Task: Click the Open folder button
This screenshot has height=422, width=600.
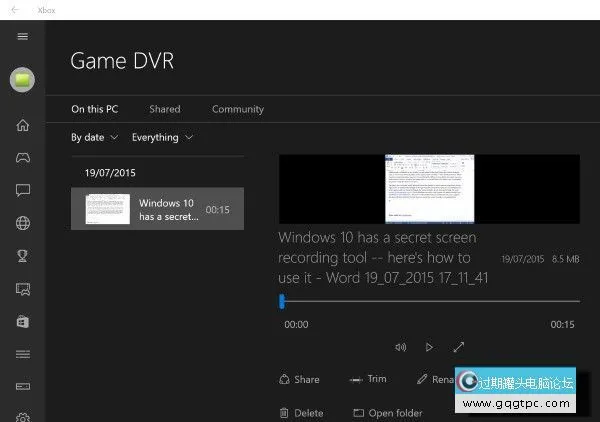Action: point(388,412)
